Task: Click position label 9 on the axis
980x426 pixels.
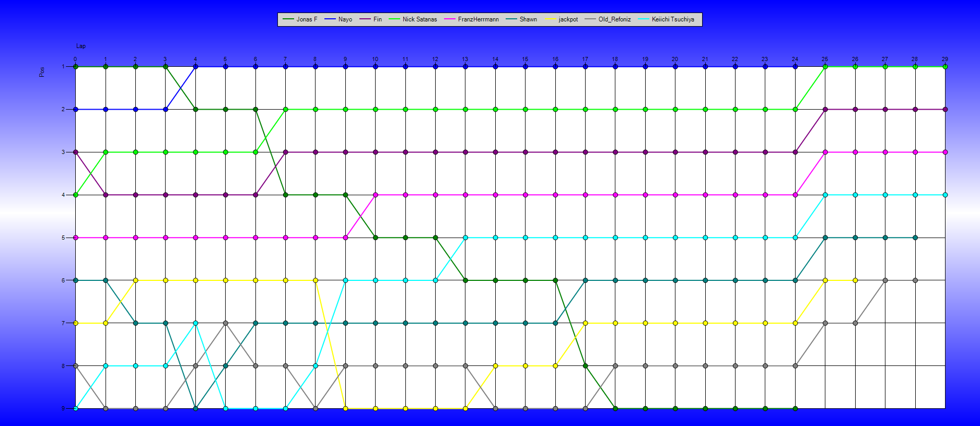Action: click(x=63, y=408)
